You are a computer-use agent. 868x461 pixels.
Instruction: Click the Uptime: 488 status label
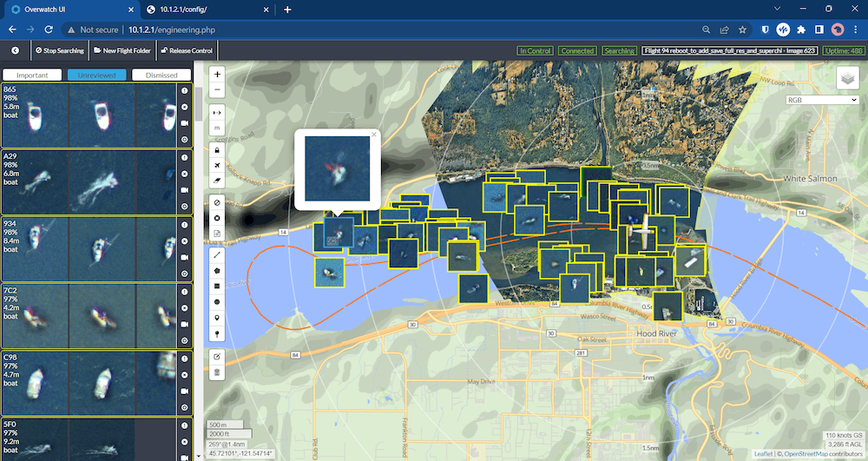(x=844, y=50)
